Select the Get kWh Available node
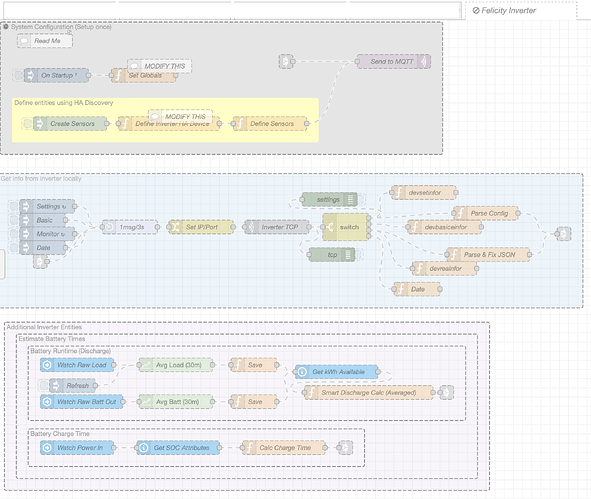This screenshot has width=591, height=499. (337, 372)
